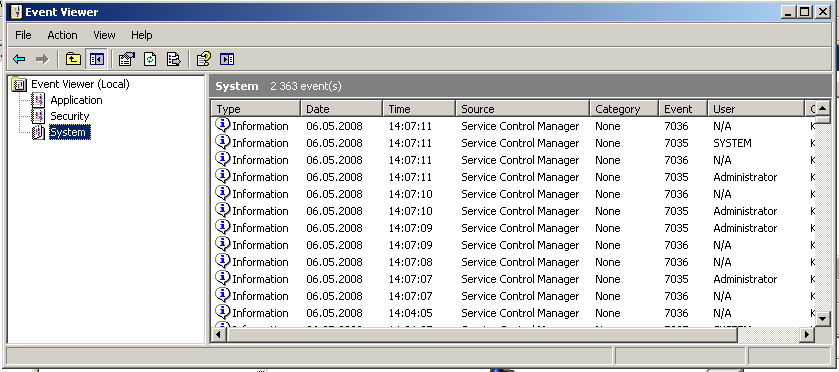Open the Action menu
The width and height of the screenshot is (839, 372).
point(62,35)
